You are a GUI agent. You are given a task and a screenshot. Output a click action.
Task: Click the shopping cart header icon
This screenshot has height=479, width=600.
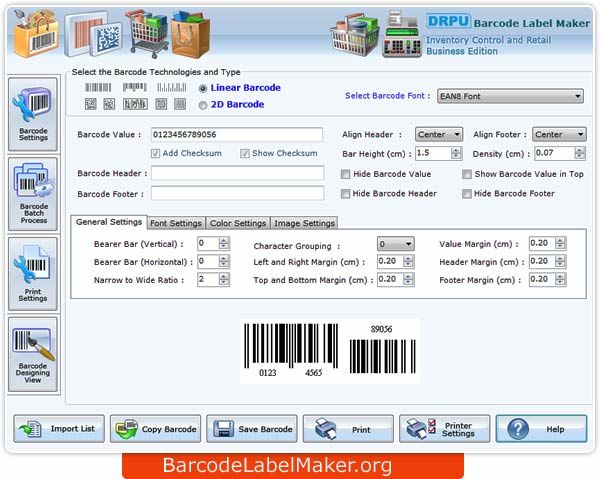coord(148,34)
